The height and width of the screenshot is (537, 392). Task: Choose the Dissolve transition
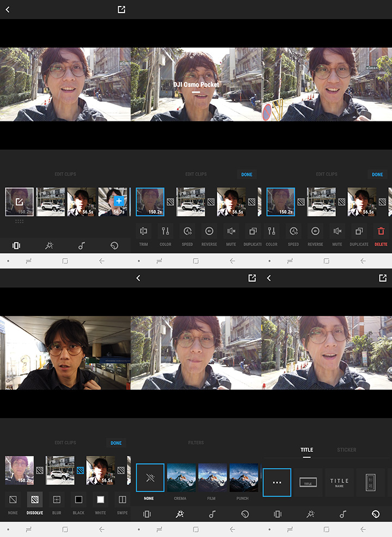click(35, 500)
